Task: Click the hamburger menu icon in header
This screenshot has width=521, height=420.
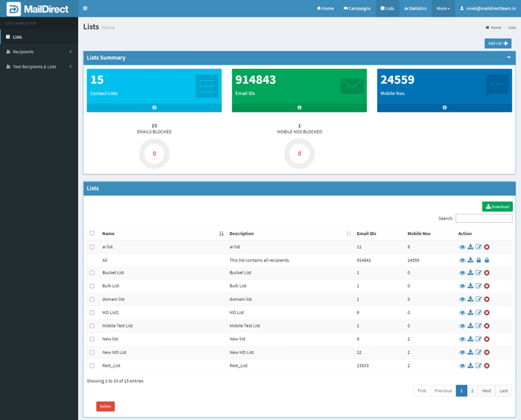Action: pyautogui.click(x=85, y=8)
